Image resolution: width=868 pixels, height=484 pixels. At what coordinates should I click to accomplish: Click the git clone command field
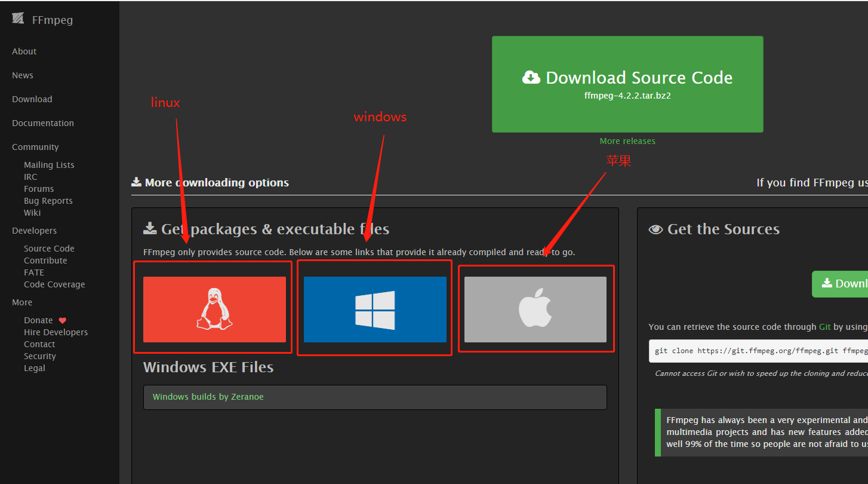(758, 351)
